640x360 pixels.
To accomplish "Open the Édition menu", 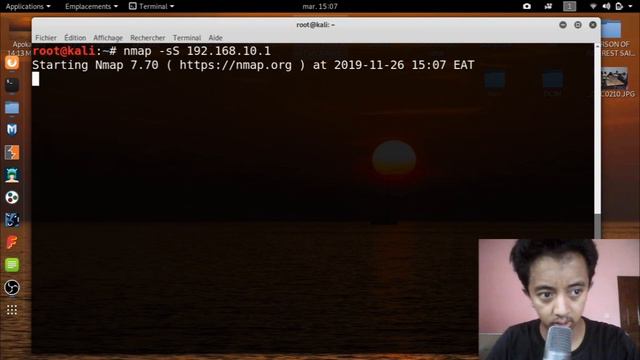I will (x=75, y=38).
